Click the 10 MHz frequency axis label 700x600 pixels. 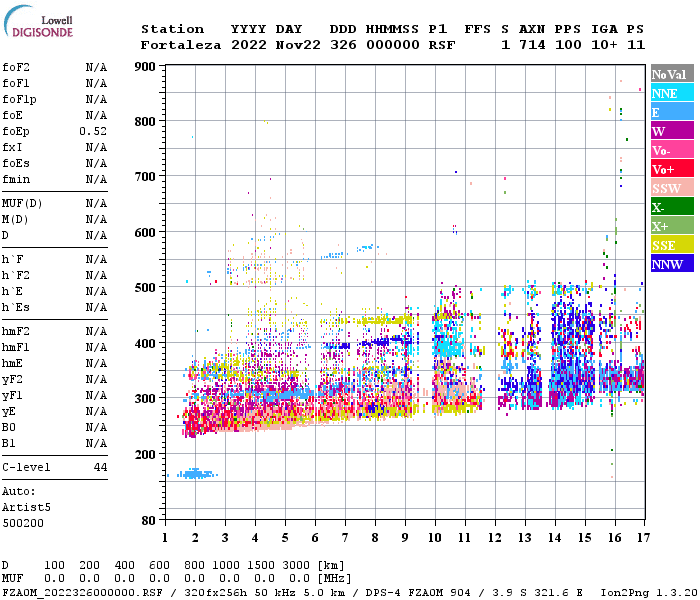[x=435, y=538]
